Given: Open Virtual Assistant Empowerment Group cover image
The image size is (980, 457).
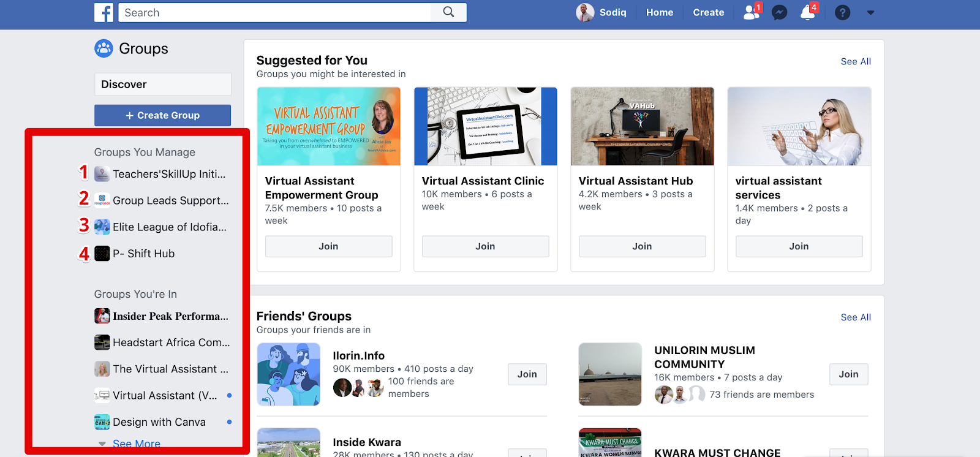Looking at the screenshot, I should (x=329, y=126).
